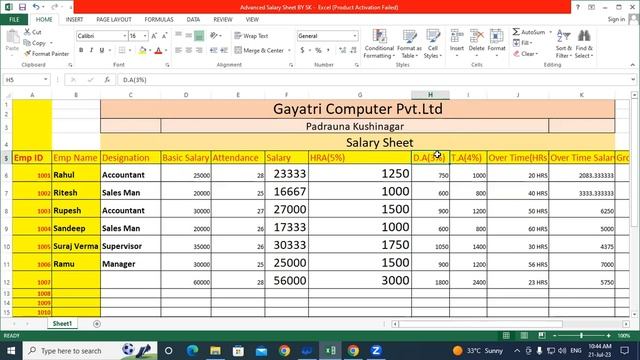Cut the selected cell
The width and height of the screenshot is (640, 360).
33,32
